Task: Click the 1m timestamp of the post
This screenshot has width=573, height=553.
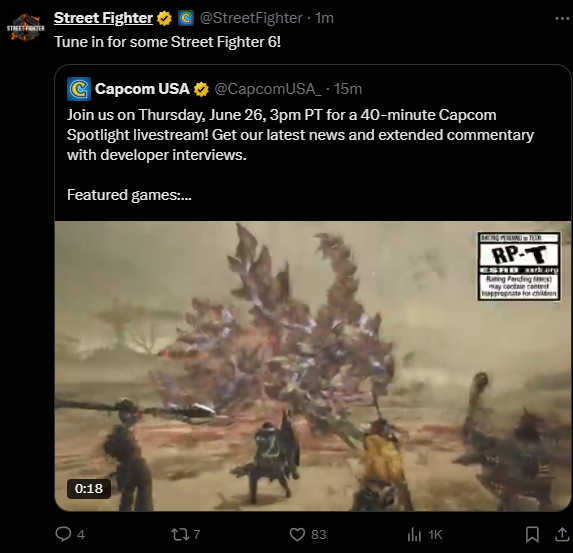Action: [324, 18]
